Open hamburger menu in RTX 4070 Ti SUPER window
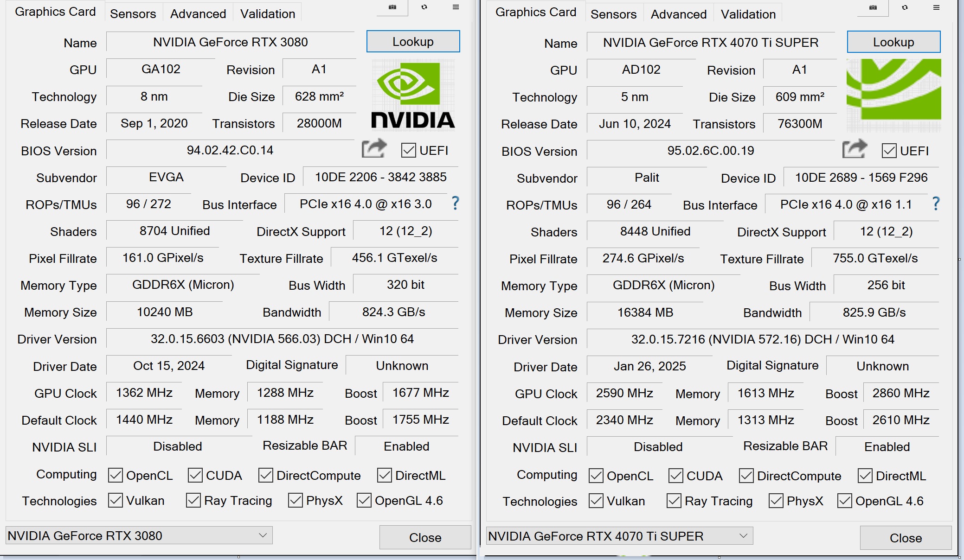The image size is (964, 560). click(936, 7)
